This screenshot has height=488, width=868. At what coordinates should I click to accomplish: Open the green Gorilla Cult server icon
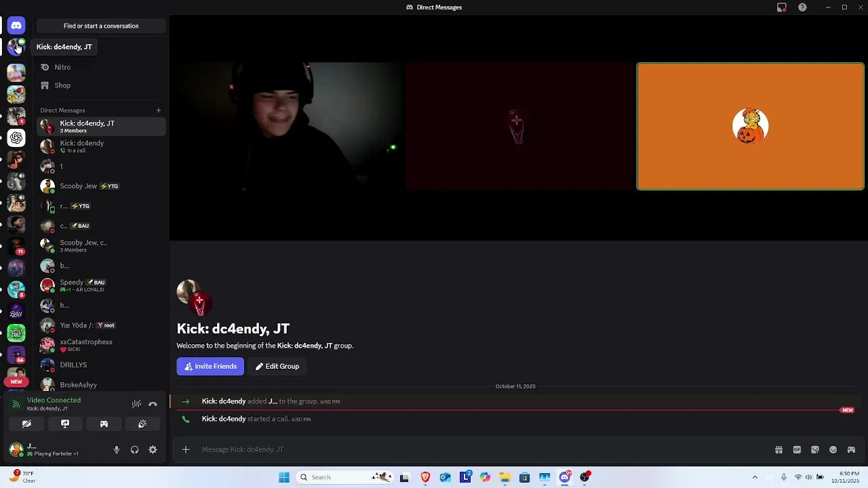point(16,333)
